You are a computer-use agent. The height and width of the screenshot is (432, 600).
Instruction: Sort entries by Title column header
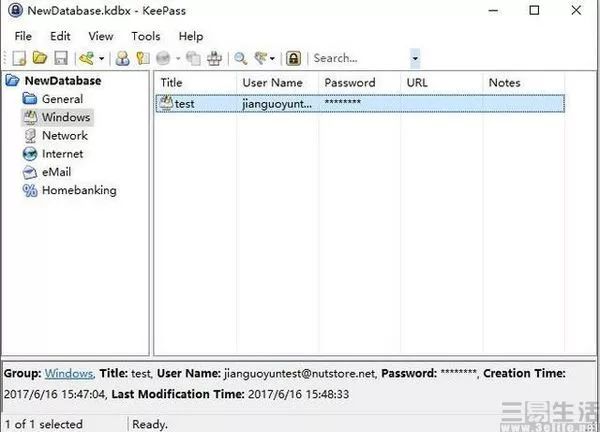[196, 83]
